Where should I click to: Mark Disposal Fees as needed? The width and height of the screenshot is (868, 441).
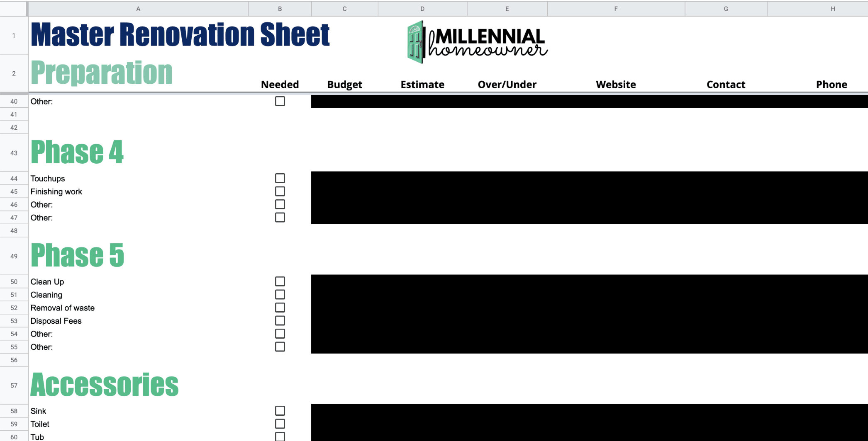pos(280,321)
